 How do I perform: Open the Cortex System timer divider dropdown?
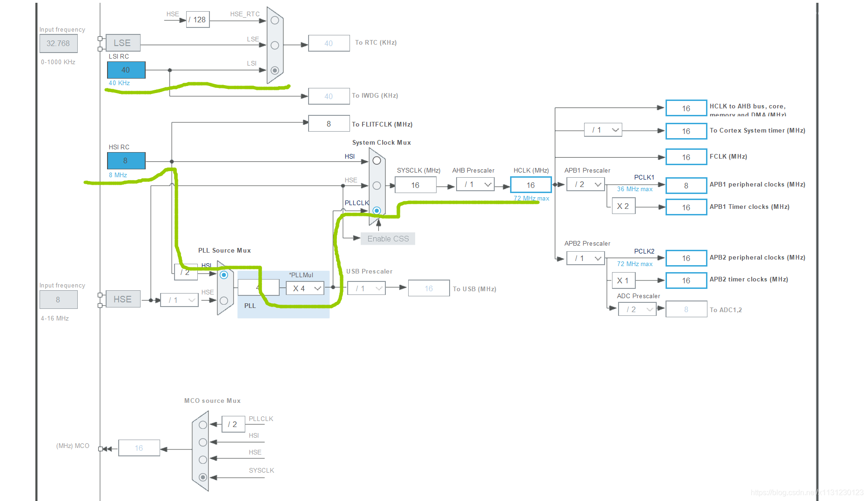tap(603, 130)
